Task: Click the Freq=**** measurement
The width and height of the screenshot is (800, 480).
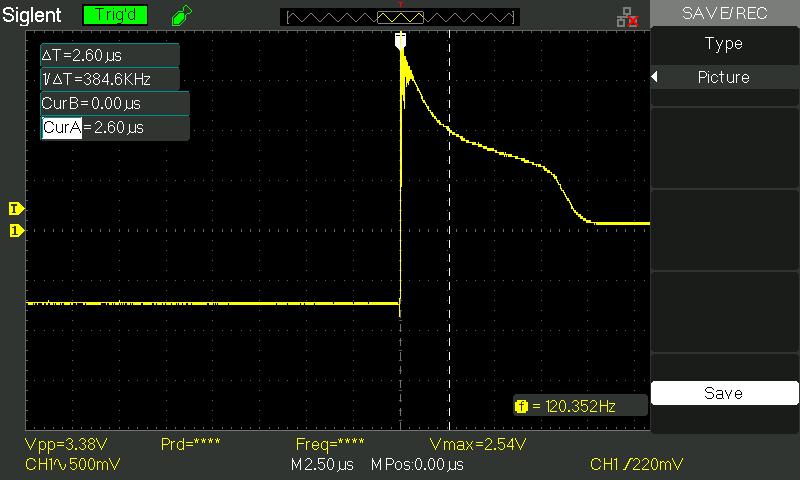Action: tap(330, 444)
